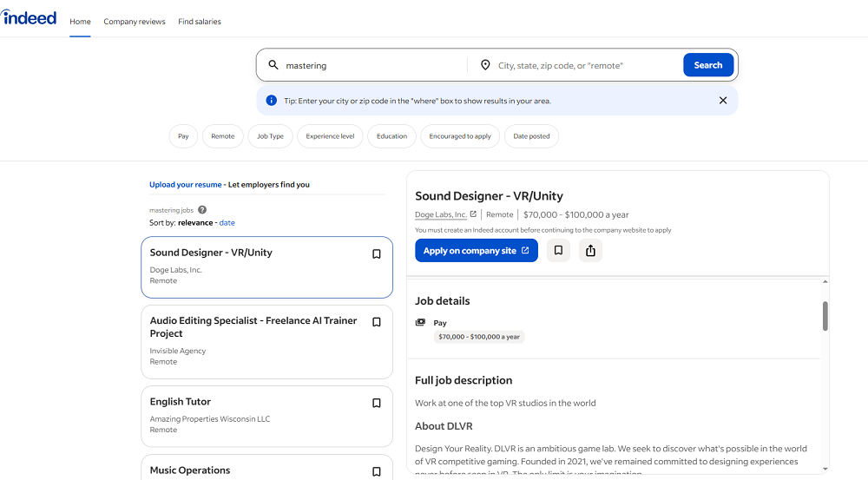Click the About DLVR heading
The width and height of the screenshot is (868, 480).
[444, 426]
